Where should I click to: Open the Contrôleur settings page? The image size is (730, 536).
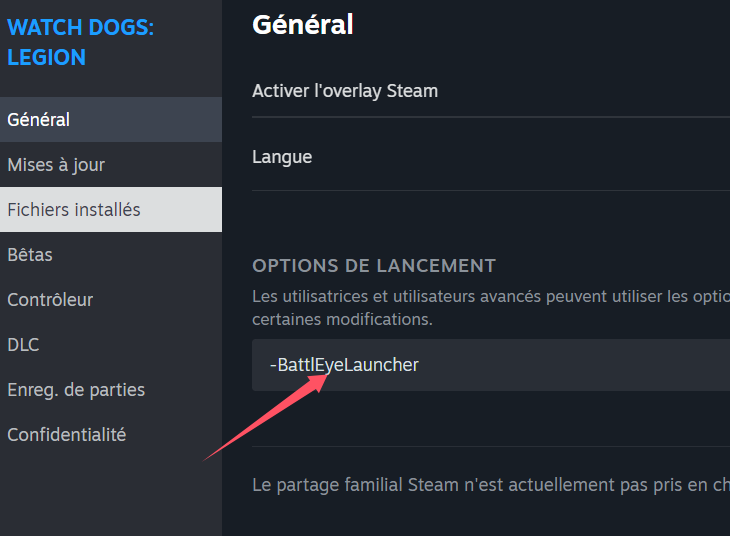click(111, 299)
